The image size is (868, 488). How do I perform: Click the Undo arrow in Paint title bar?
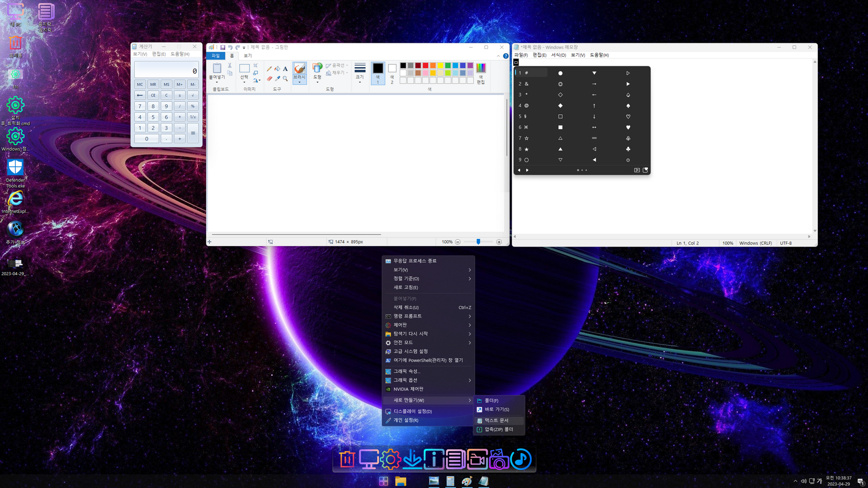point(230,47)
